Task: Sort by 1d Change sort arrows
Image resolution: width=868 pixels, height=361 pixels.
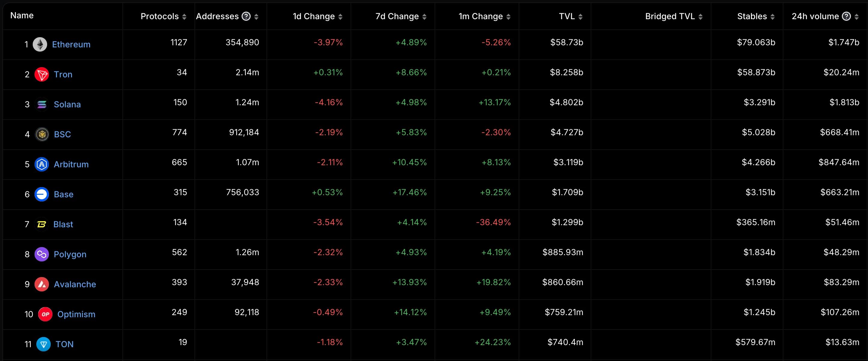Action: pyautogui.click(x=340, y=16)
